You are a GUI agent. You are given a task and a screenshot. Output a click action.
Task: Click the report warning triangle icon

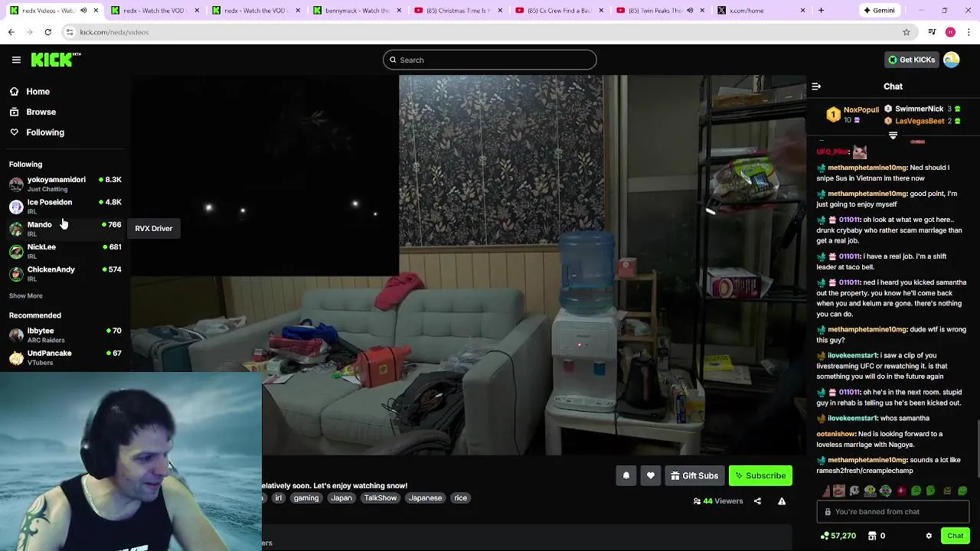click(x=782, y=501)
